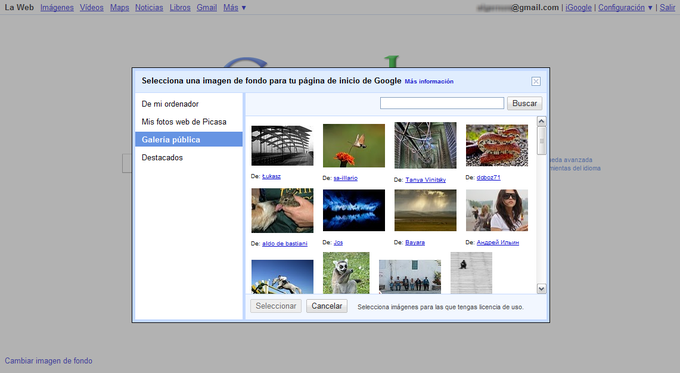Click the Salir link
This screenshot has height=373, width=680.
[x=667, y=7]
